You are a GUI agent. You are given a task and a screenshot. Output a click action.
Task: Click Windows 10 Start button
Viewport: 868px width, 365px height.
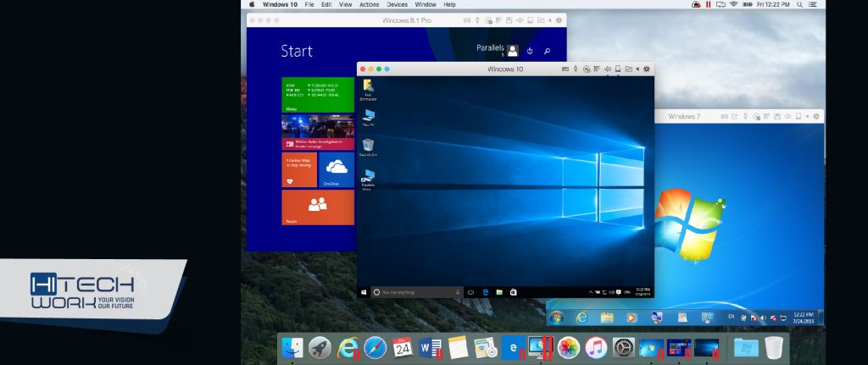coord(364,292)
